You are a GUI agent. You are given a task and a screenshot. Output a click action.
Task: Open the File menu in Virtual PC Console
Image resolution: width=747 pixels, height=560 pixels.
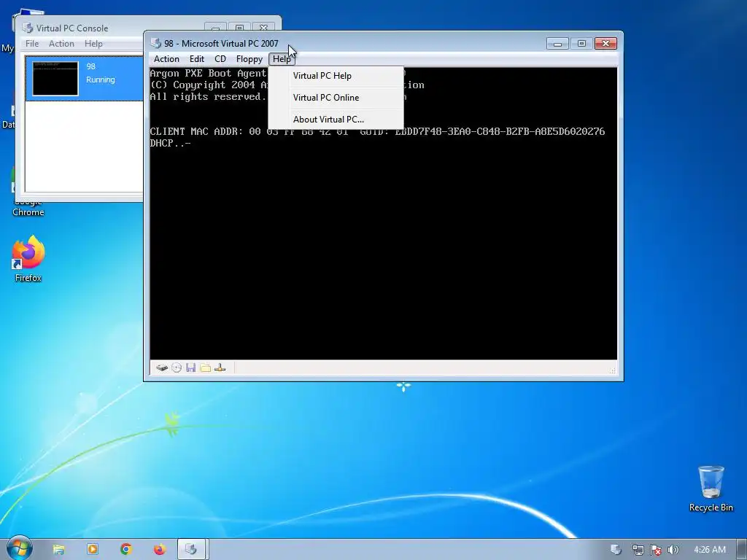coord(32,43)
